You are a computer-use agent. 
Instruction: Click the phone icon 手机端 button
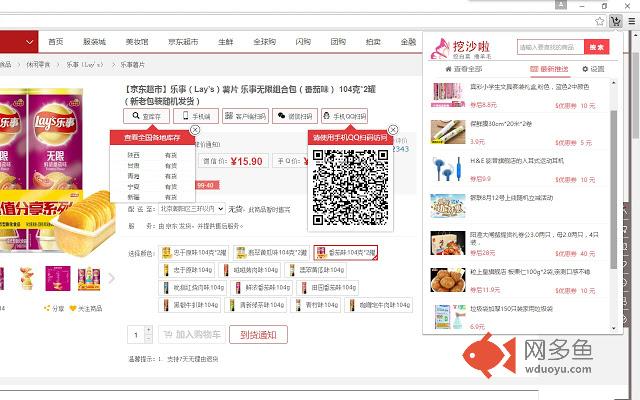(196, 116)
